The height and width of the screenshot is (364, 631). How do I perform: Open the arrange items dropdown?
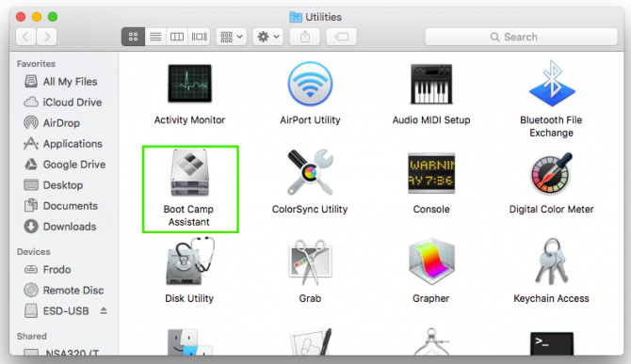(232, 37)
